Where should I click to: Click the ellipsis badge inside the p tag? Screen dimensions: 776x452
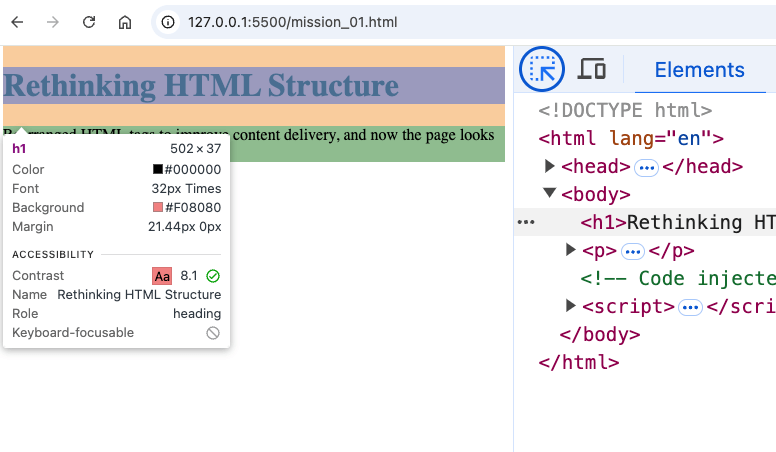pyautogui.click(x=633, y=251)
